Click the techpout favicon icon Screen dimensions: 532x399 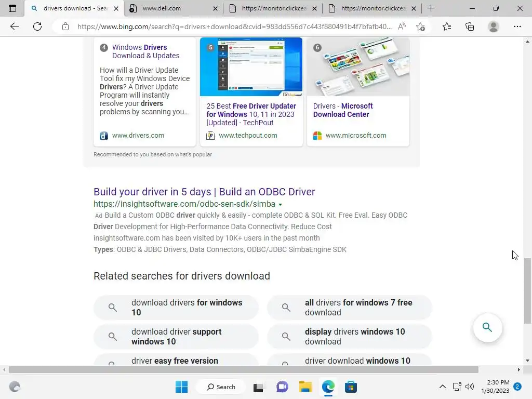(x=210, y=136)
